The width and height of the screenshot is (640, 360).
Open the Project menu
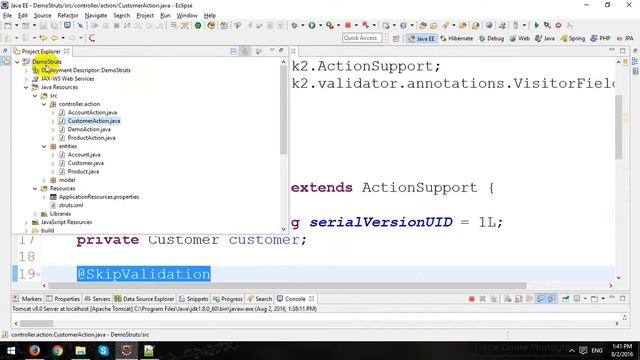coord(145,16)
